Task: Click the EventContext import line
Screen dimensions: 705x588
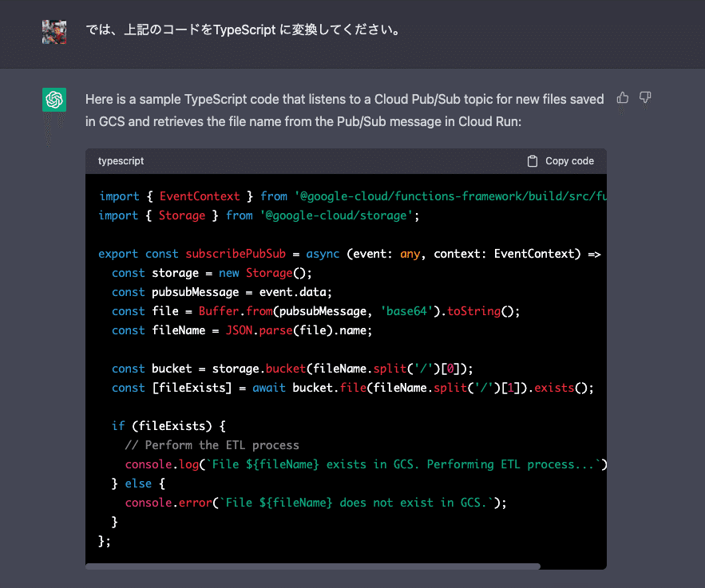Action: [351, 196]
